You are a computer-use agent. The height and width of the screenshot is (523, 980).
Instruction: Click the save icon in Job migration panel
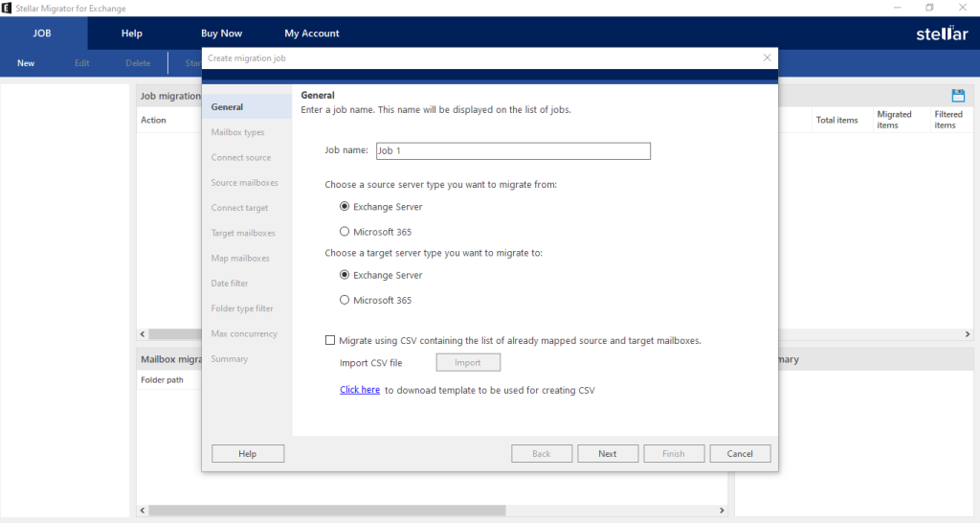[958, 96]
